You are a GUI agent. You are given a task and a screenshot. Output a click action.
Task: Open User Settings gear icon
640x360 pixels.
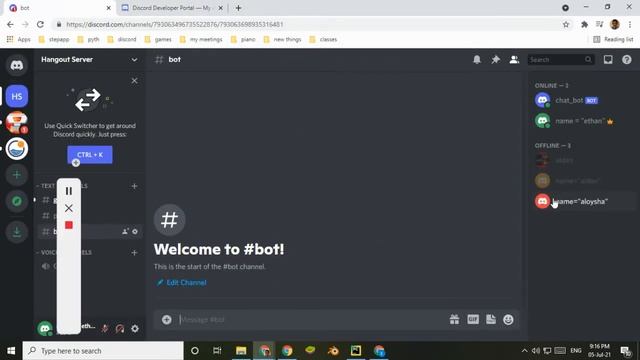point(135,329)
